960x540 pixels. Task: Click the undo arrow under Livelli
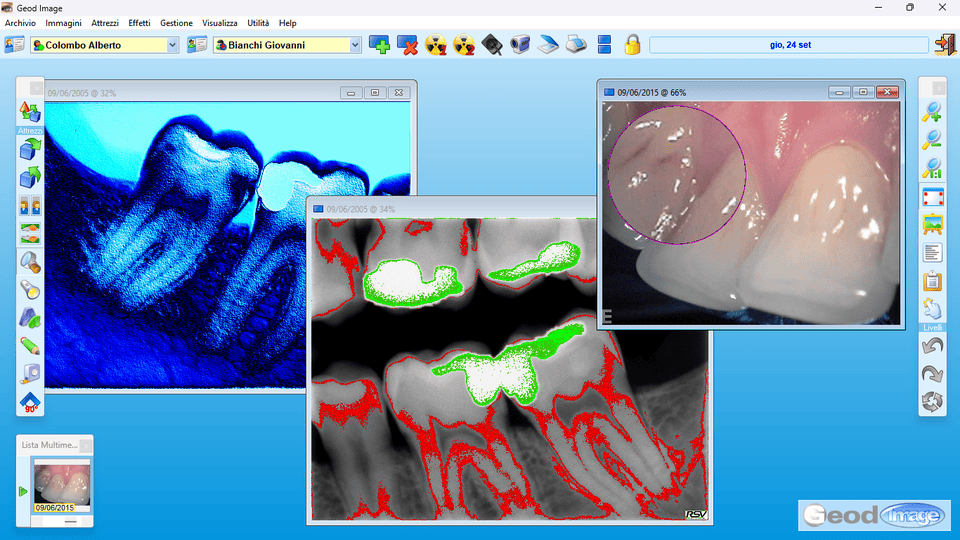click(932, 346)
